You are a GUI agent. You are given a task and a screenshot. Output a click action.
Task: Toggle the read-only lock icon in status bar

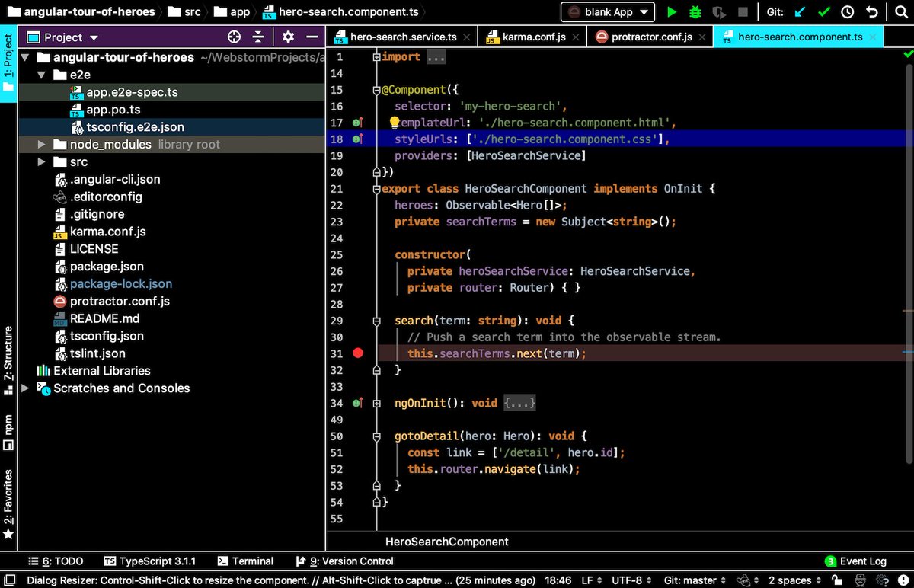click(837, 580)
